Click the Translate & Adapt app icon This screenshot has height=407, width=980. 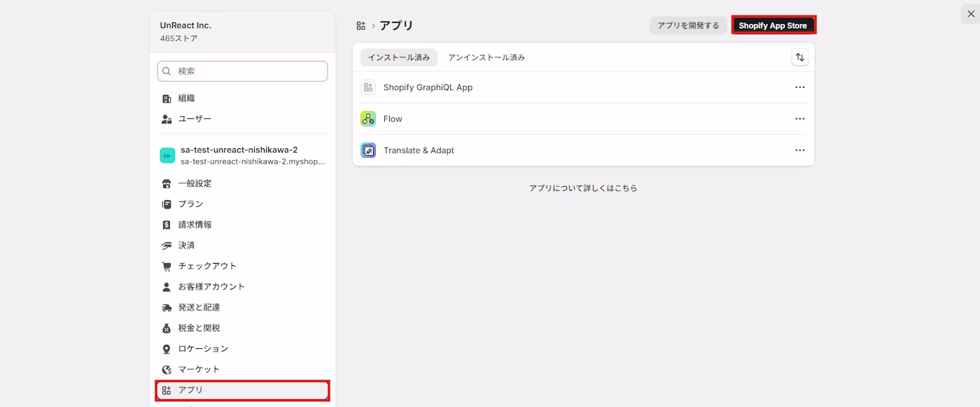[x=368, y=150]
